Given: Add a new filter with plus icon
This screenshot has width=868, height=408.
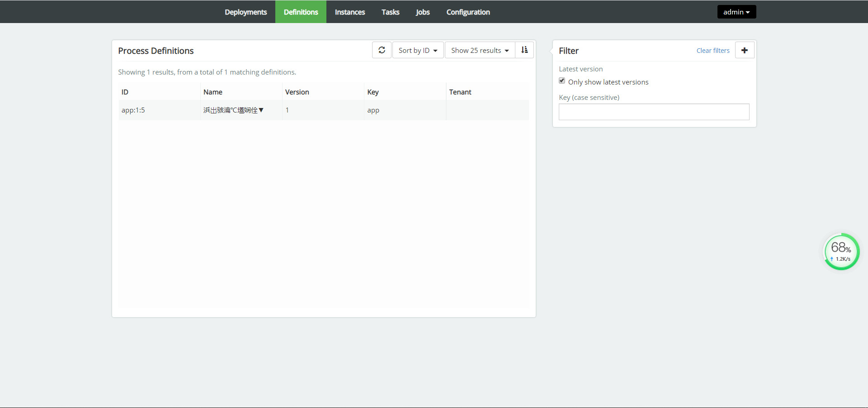Looking at the screenshot, I should coord(745,50).
